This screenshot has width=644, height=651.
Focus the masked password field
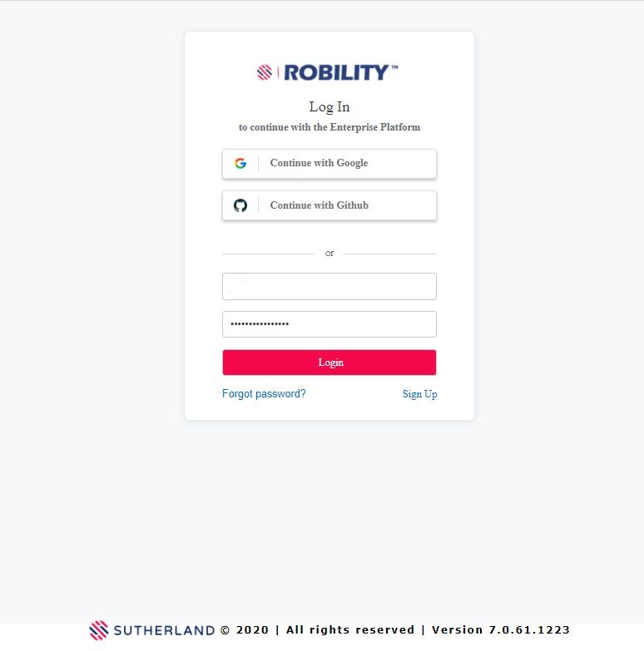(x=329, y=324)
